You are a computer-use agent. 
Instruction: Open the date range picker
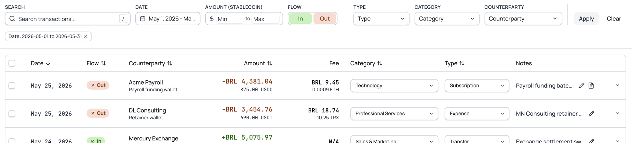[x=168, y=19]
